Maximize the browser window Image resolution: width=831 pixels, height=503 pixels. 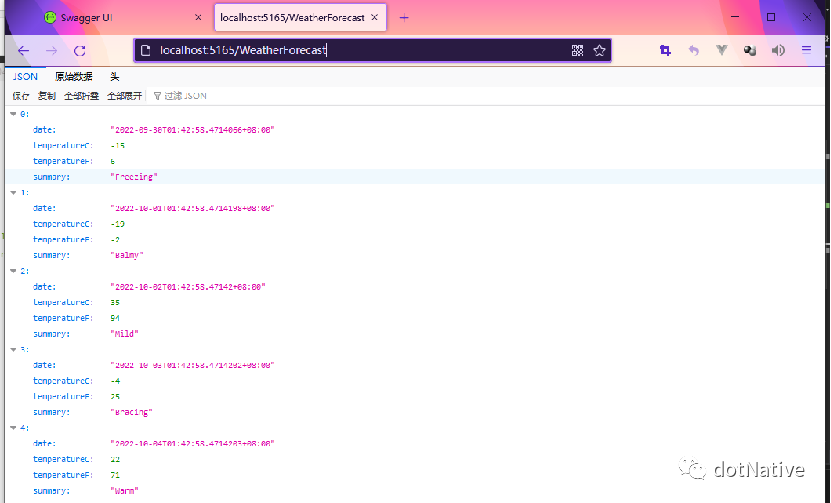point(771,17)
